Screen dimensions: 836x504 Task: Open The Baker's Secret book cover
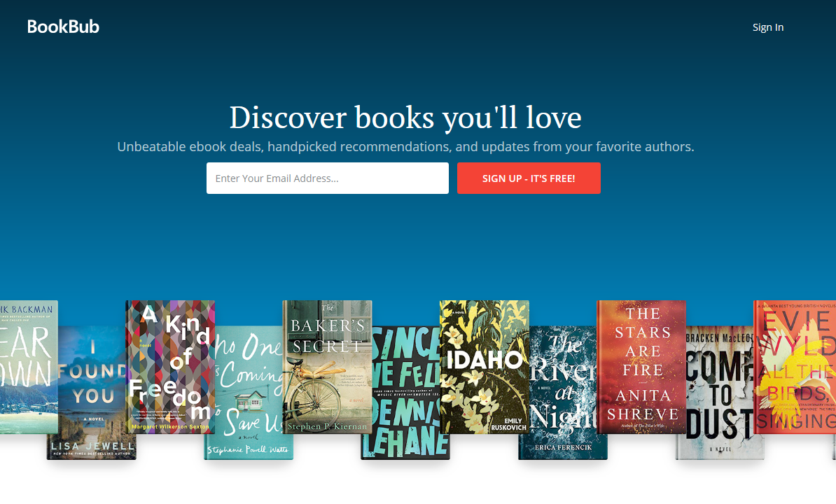tap(327, 367)
